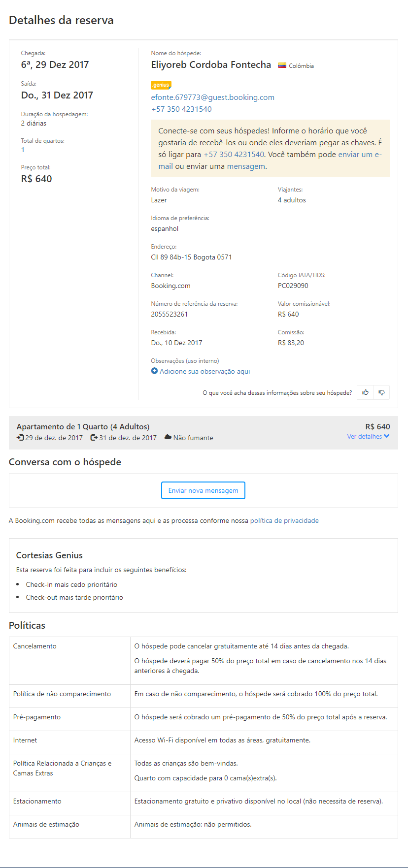408x868 pixels.
Task: Click "Adicione sua observação aqui"
Action: [204, 371]
